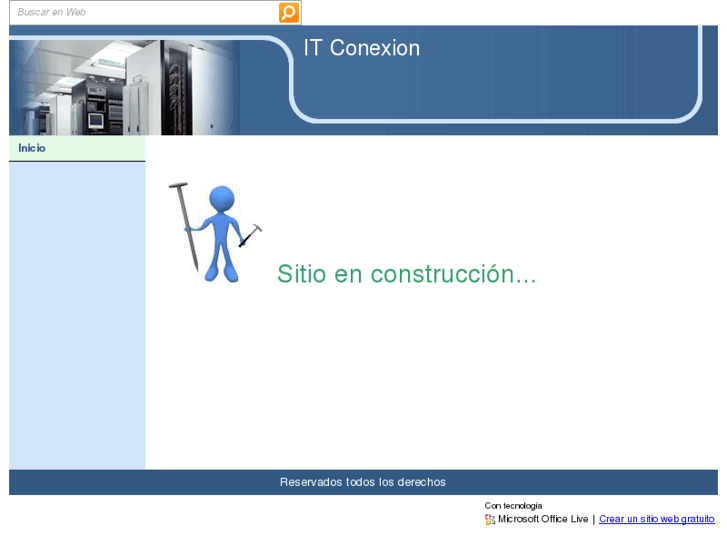Select the server room header image

[124, 87]
